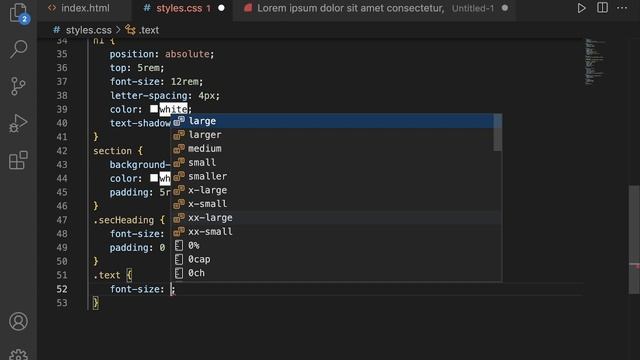640x360 pixels.
Task: Close Untitled-1 tab via unsaved dot
Action: click(x=505, y=8)
